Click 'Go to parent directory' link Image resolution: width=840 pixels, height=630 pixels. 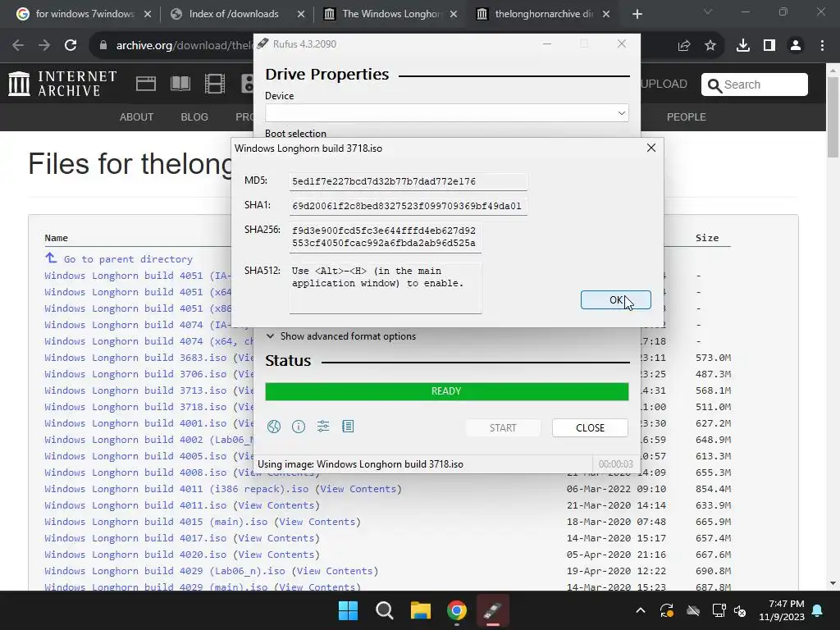coord(128,259)
